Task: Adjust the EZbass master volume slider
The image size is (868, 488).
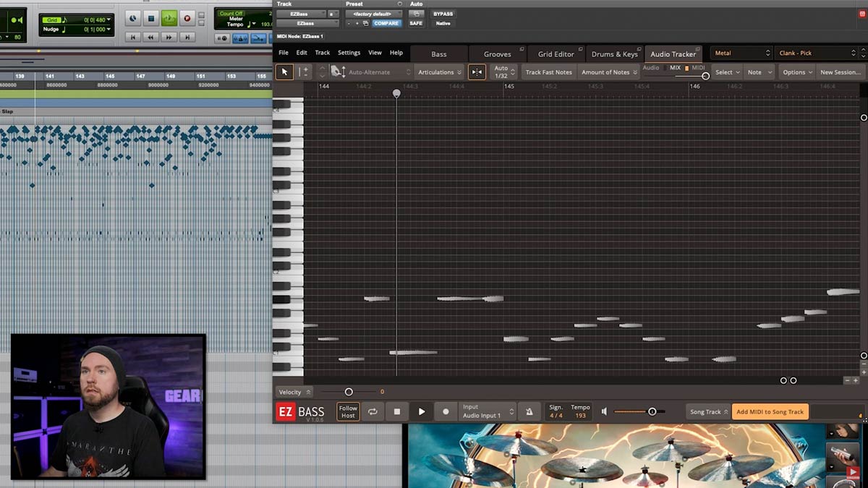Action: click(652, 411)
